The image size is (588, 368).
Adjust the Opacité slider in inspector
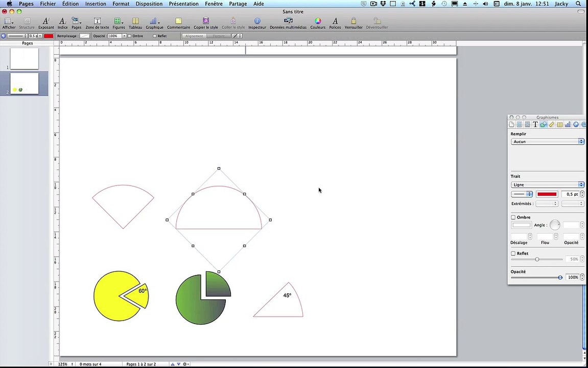click(536, 277)
